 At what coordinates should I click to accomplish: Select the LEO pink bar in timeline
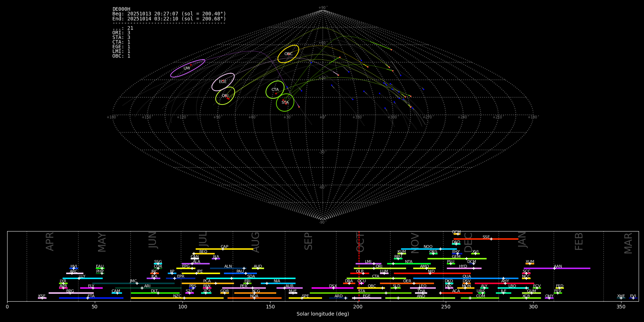click(x=423, y=288)
